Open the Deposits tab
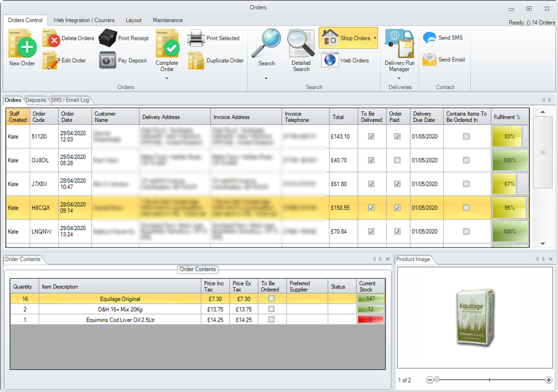Viewport: 558px width, 392px height. point(36,100)
